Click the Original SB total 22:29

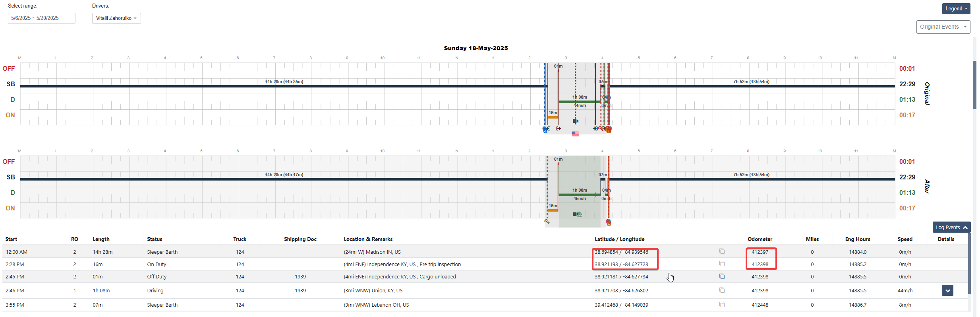pyautogui.click(x=907, y=84)
